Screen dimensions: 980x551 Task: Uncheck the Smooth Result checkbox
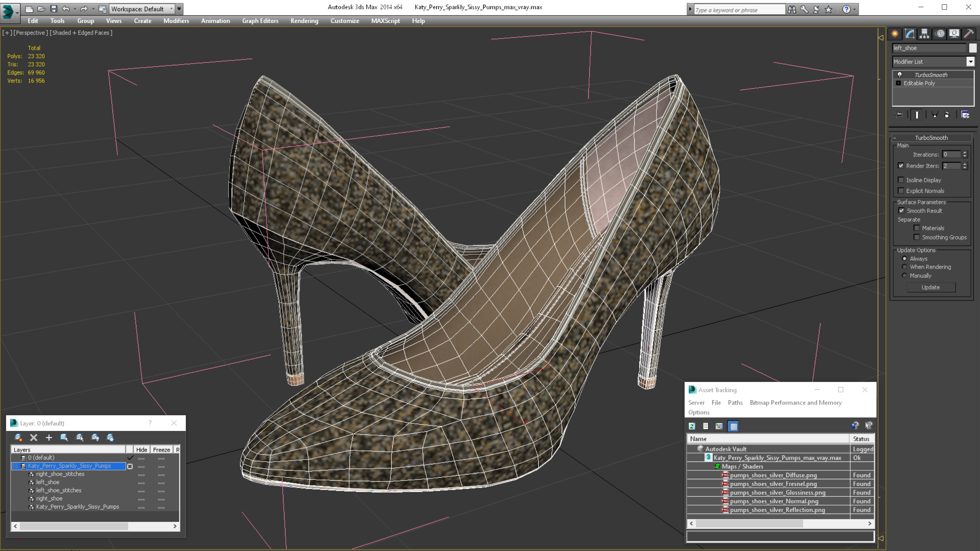tap(901, 211)
